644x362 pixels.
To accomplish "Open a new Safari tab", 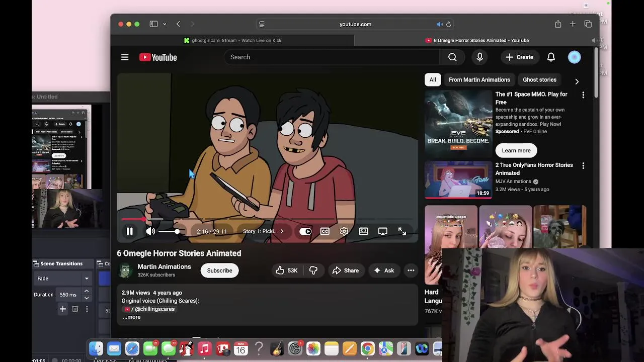I will [x=573, y=24].
